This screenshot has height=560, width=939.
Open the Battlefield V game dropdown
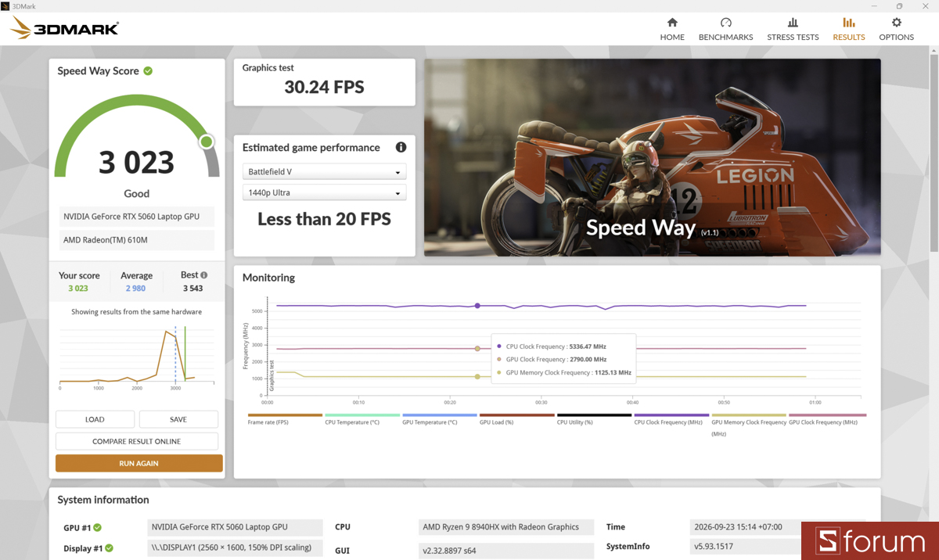point(324,172)
